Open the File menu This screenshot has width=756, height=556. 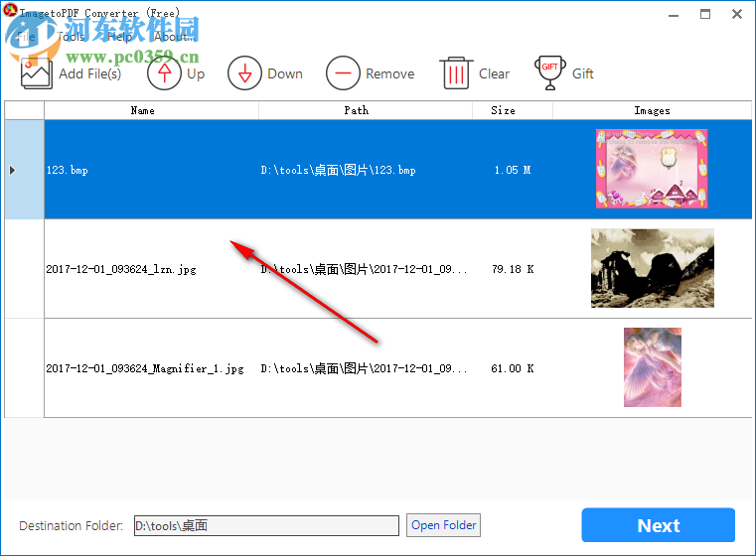point(26,37)
